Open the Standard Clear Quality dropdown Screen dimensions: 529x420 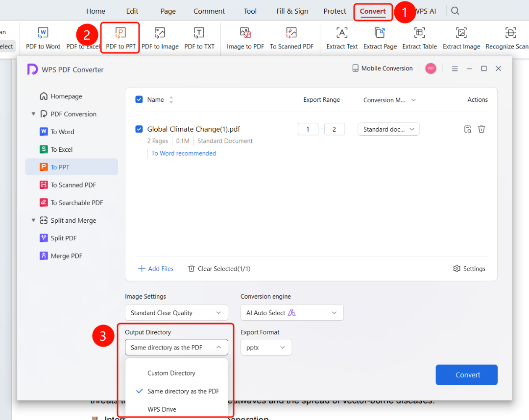(176, 313)
